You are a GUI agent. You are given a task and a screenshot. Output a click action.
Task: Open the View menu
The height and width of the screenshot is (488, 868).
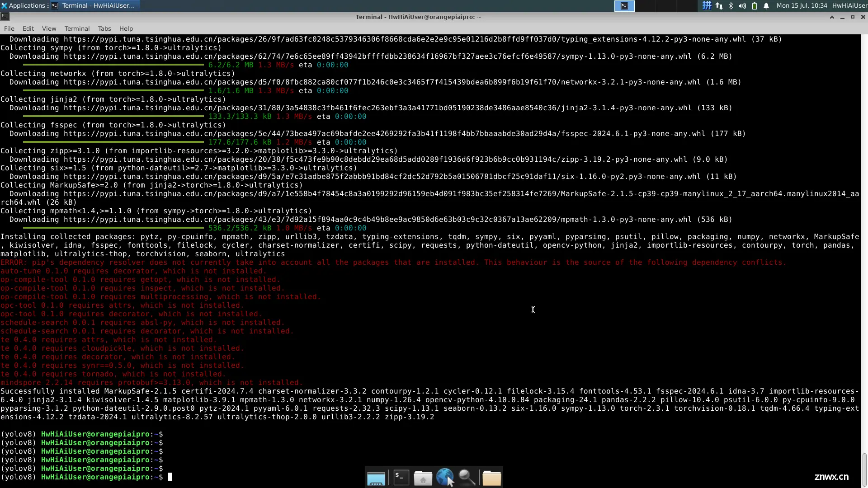49,28
